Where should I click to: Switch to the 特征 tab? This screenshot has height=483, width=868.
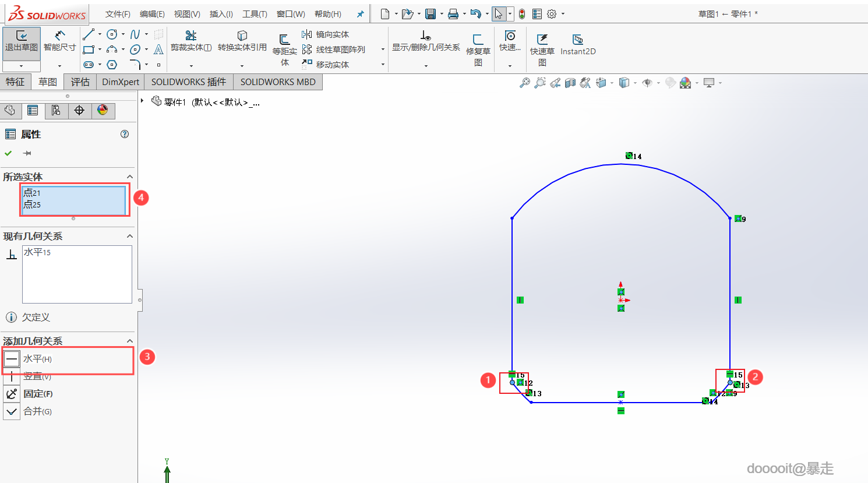click(x=15, y=82)
